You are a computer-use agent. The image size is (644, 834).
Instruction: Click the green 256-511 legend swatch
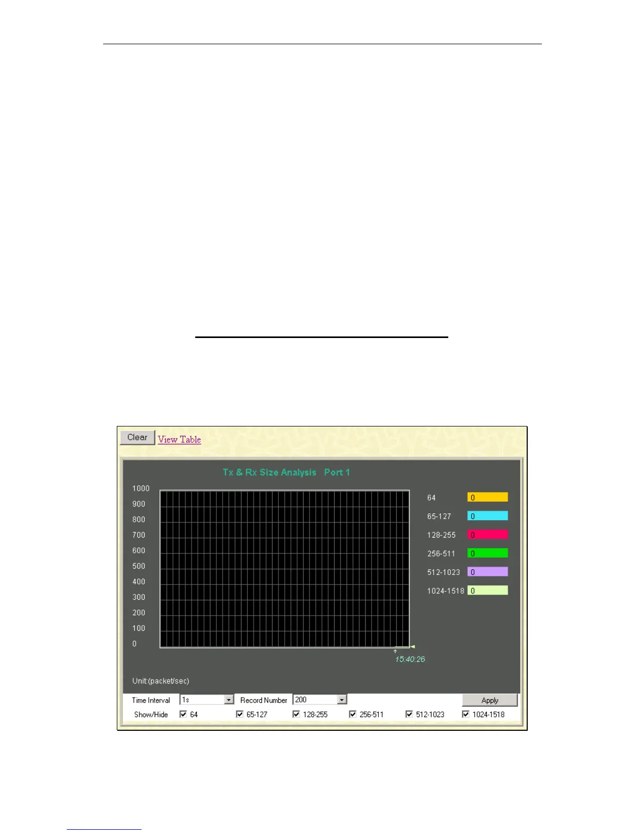[488, 553]
